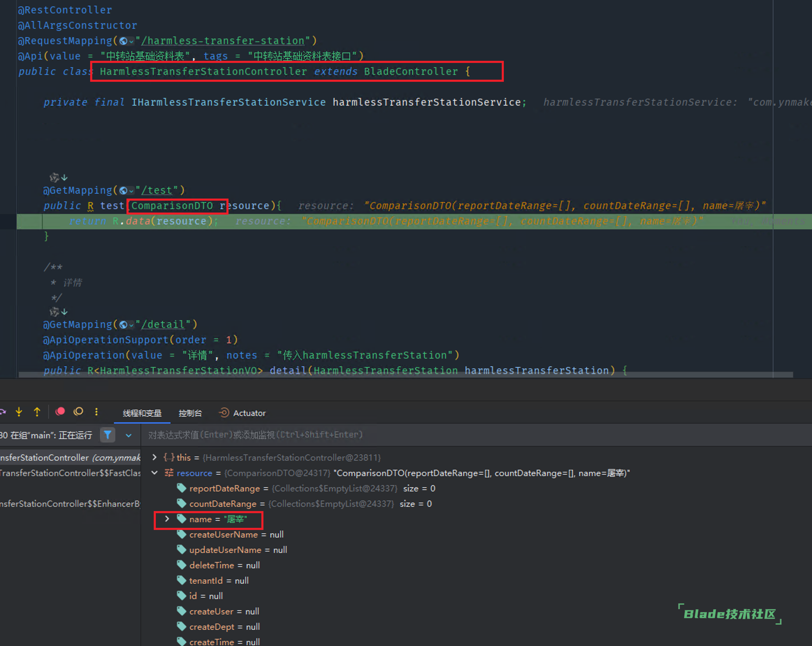Select the updateUserName = null row
The width and height of the screenshot is (812, 646).
click(x=477, y=550)
